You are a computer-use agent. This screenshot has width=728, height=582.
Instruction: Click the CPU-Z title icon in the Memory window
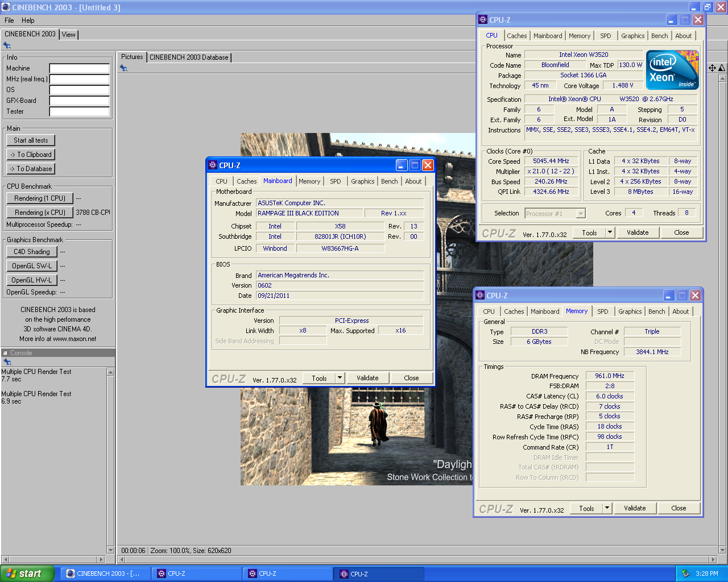pos(481,296)
